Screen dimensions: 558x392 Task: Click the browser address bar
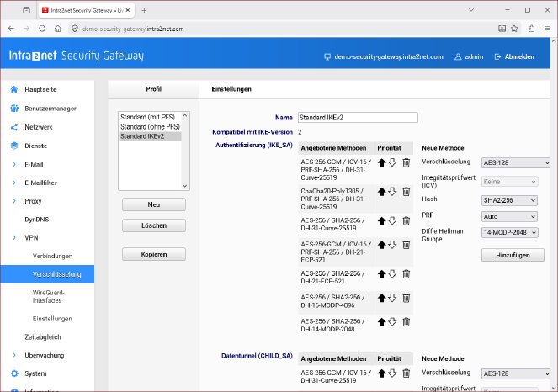281,29
